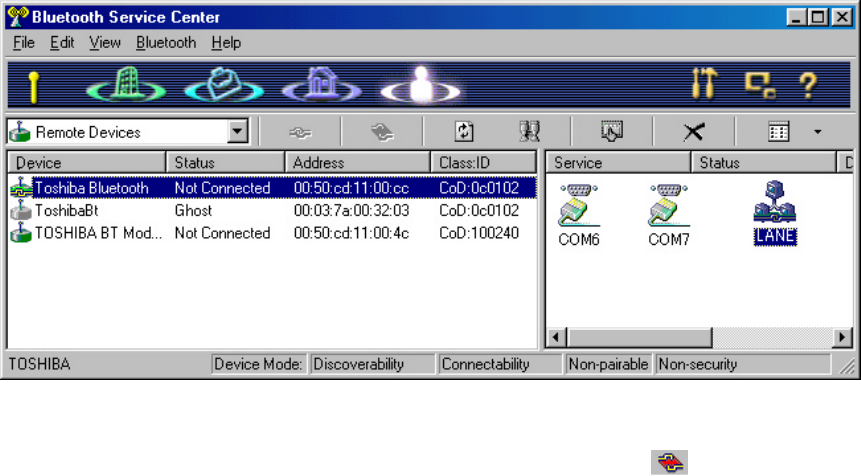
Task: Click Non-pairable in status bar
Action: 608,364
